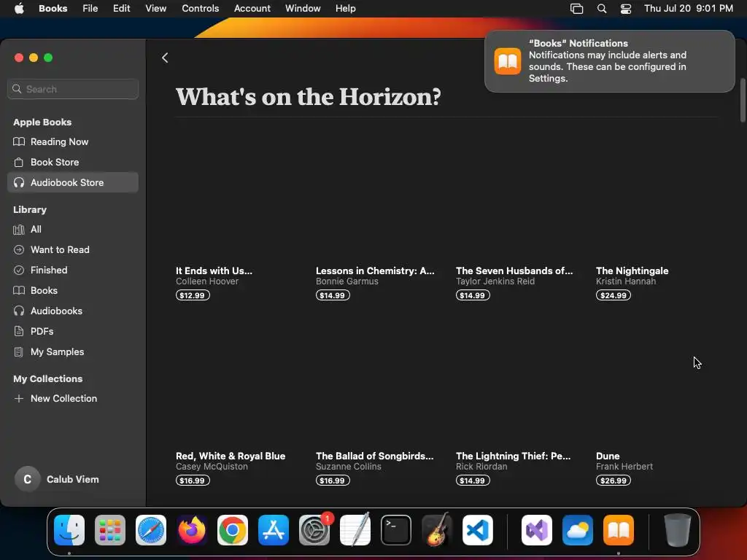Open System Settings from the Dock

point(314,530)
